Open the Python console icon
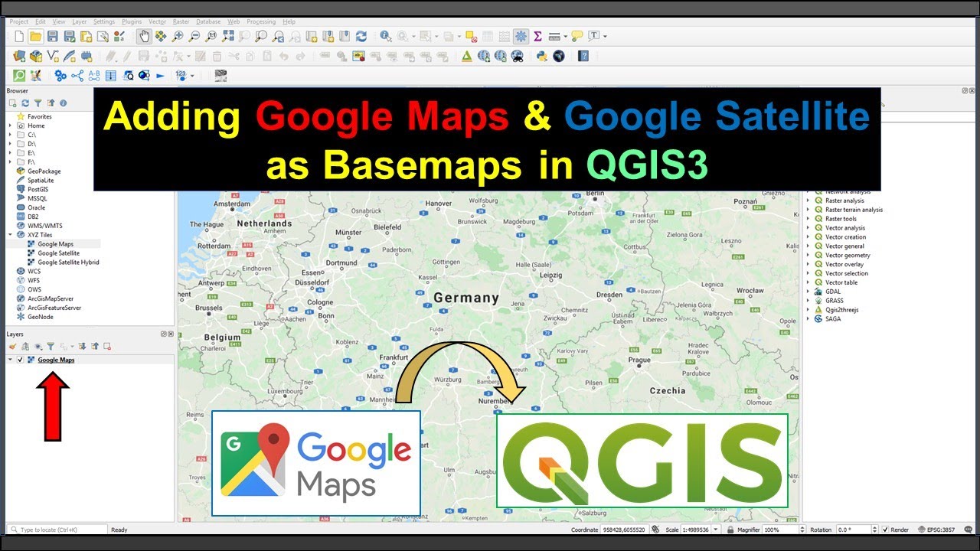980x551 pixels. pos(542,56)
